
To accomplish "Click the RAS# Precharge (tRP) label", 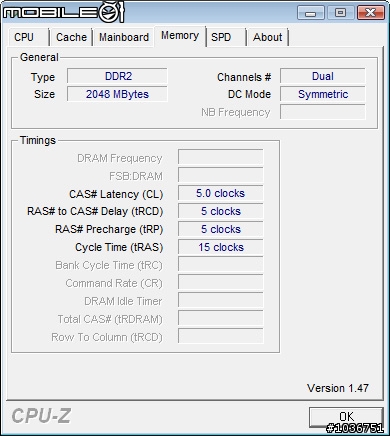I will [109, 230].
